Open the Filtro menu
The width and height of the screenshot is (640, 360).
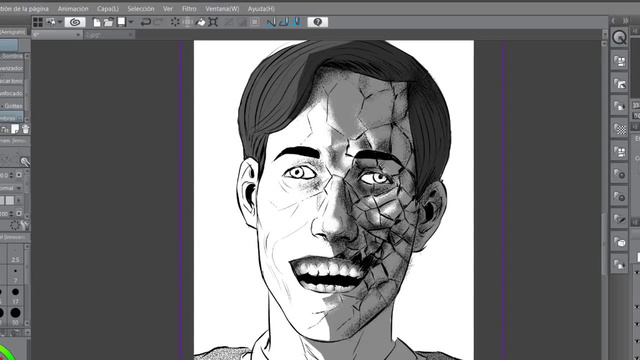coord(189,9)
